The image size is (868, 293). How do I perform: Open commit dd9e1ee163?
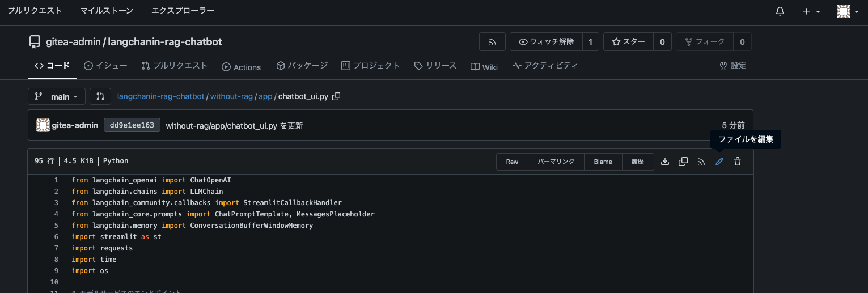pyautogui.click(x=132, y=125)
